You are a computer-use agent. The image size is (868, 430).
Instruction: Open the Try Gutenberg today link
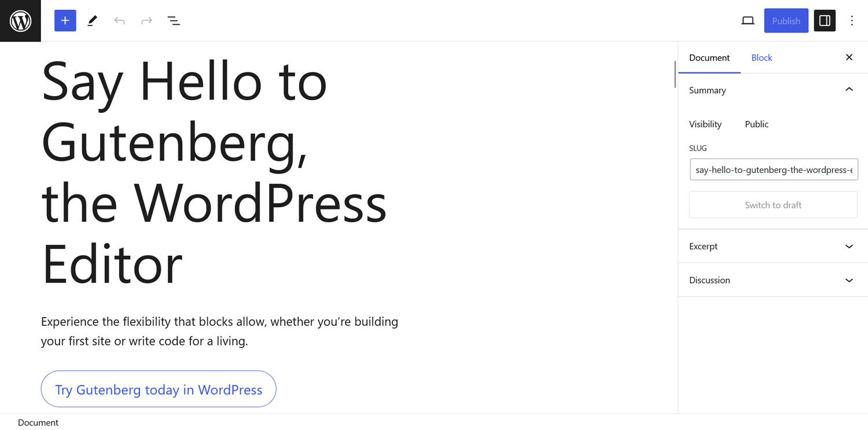pyautogui.click(x=159, y=389)
